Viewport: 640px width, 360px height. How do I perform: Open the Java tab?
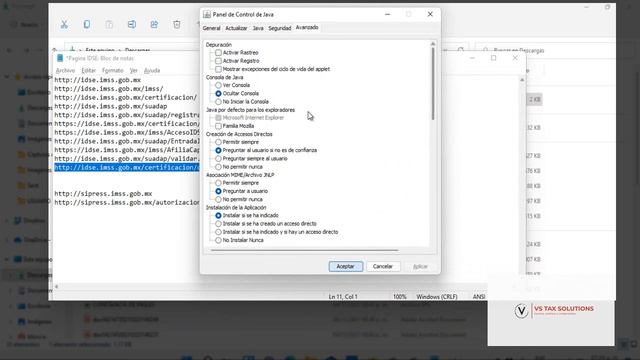pos(258,28)
